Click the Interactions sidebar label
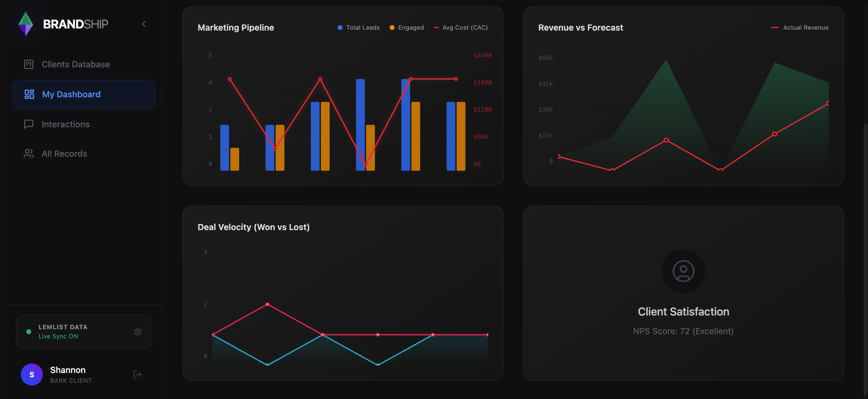The image size is (868, 399). point(65,124)
